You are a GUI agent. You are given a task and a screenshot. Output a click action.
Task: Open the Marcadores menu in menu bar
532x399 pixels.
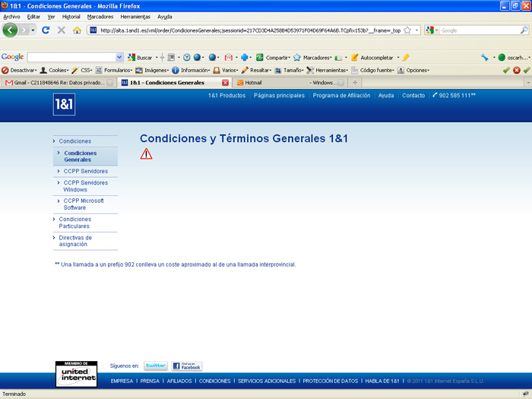coord(100,17)
